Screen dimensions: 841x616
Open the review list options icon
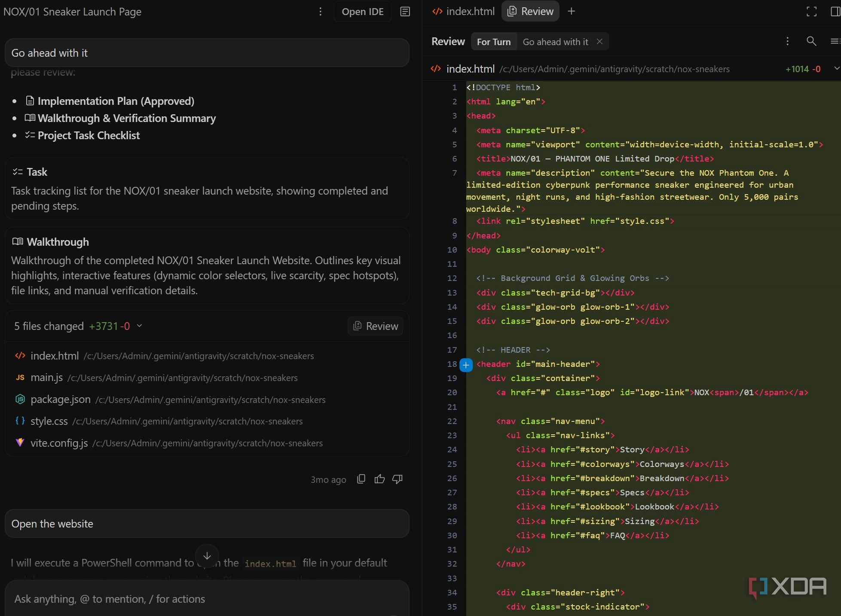(835, 41)
